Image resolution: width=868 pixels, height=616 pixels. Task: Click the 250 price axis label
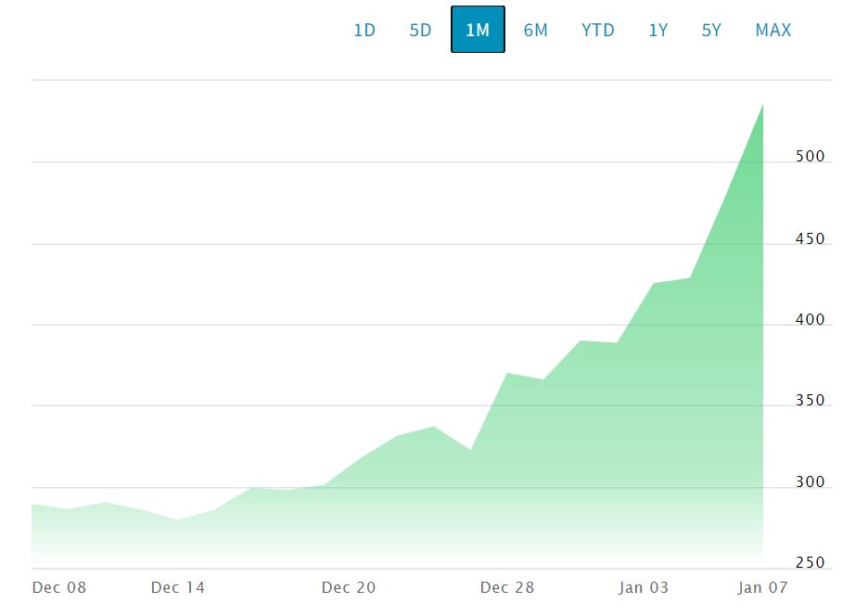[x=810, y=563]
